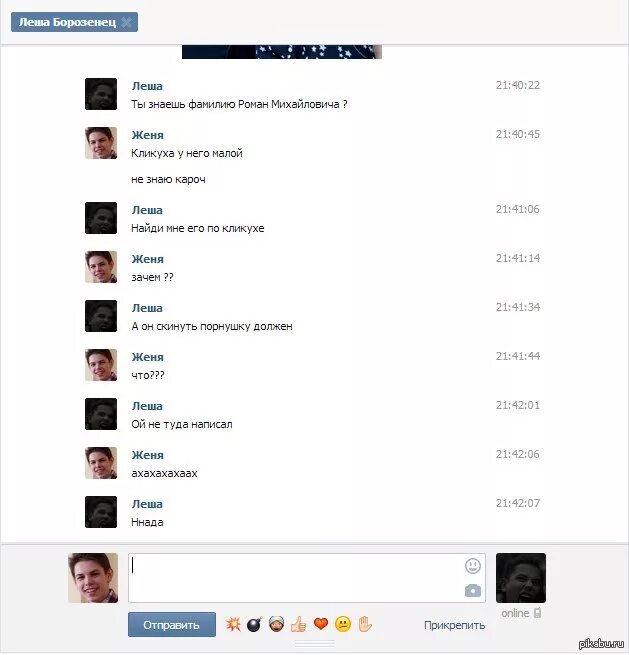The width and height of the screenshot is (629, 655).
Task: Click the camera icon to attach photo
Action: click(x=473, y=591)
